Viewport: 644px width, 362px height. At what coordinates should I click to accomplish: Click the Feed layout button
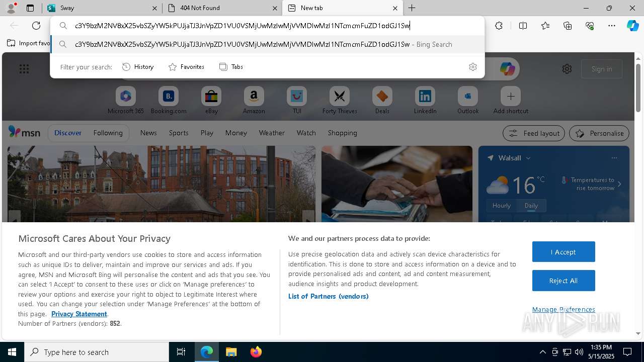tap(534, 133)
